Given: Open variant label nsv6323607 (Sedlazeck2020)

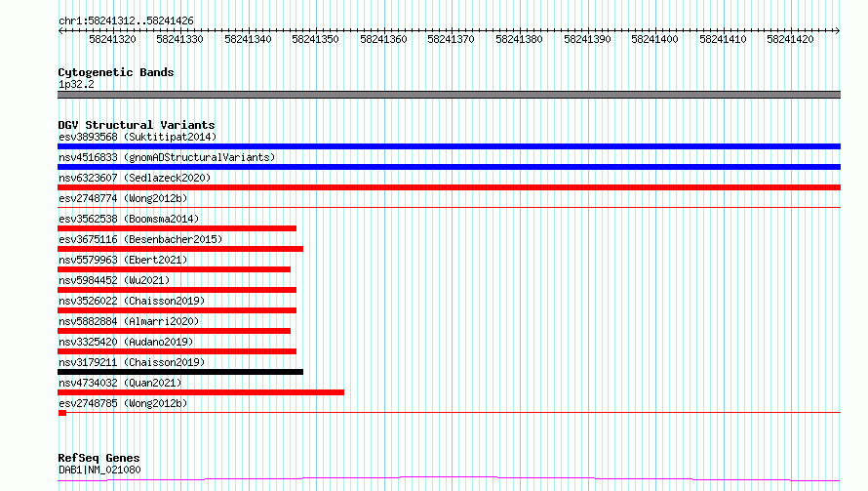Looking at the screenshot, I should [x=135, y=178].
